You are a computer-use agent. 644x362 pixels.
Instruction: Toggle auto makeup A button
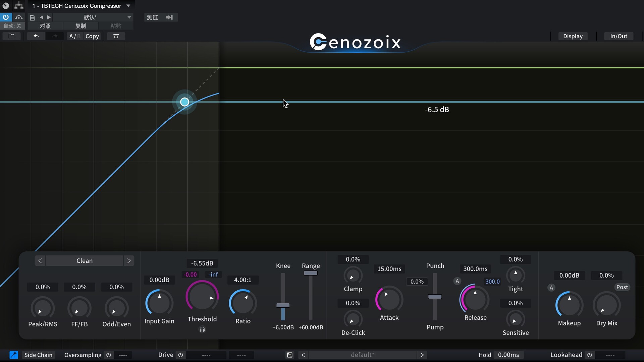pos(551,288)
